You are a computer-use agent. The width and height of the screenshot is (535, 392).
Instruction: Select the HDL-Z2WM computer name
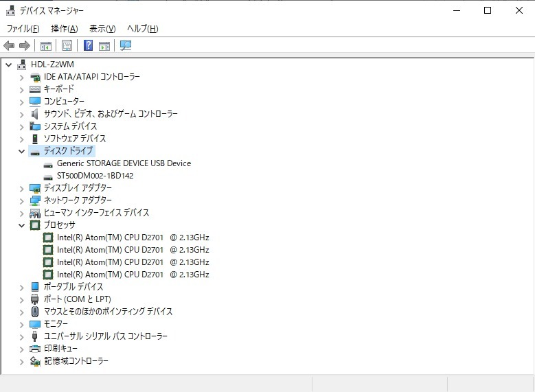coord(52,65)
